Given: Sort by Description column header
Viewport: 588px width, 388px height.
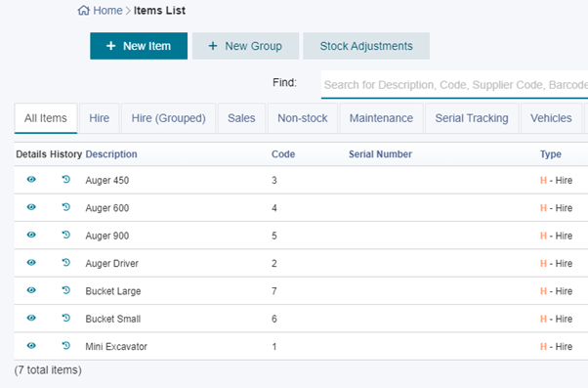Looking at the screenshot, I should point(111,154).
